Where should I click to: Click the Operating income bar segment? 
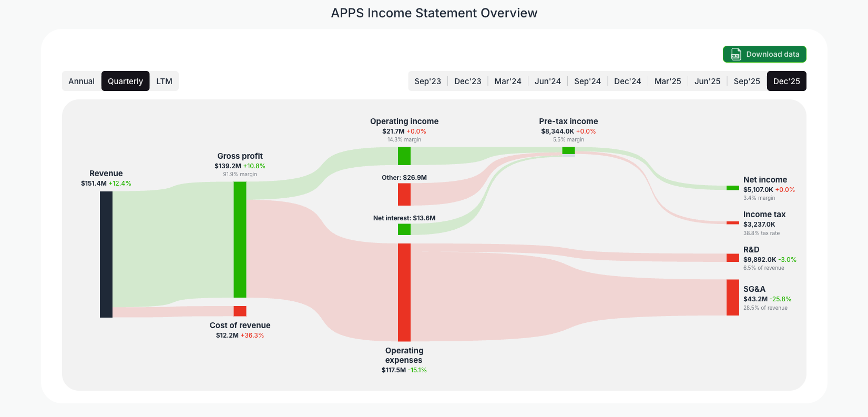pyautogui.click(x=404, y=155)
